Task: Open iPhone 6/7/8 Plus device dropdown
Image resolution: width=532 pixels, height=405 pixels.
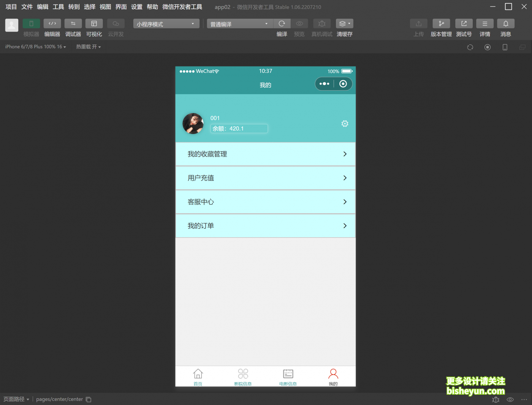Action: tap(35, 47)
